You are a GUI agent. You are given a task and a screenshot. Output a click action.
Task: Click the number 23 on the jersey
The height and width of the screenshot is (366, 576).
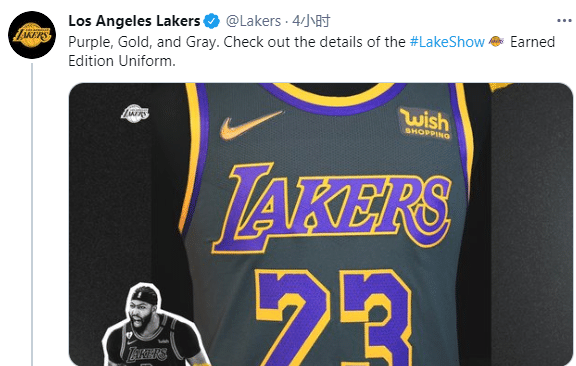[333, 318]
